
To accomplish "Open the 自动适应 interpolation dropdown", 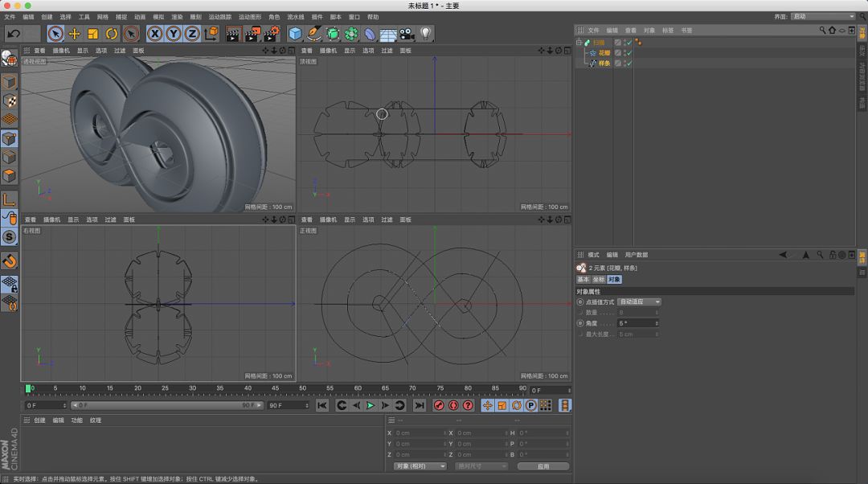I will 640,301.
